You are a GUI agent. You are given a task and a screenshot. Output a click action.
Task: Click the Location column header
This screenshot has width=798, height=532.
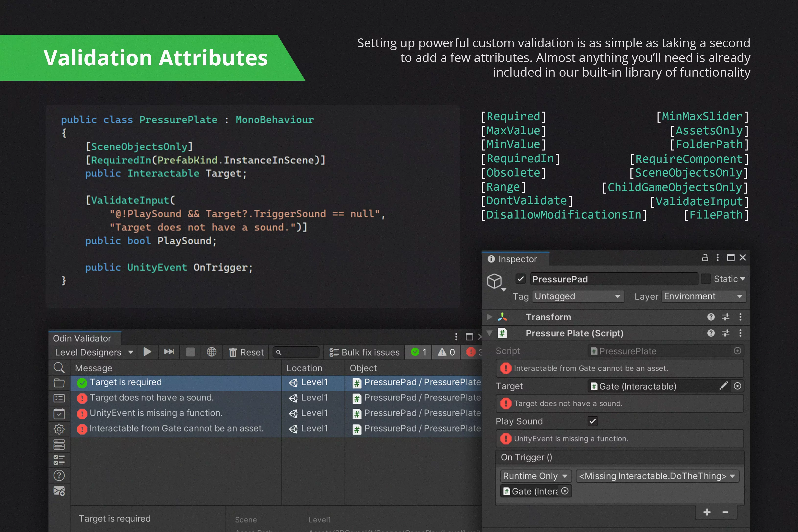click(313, 368)
